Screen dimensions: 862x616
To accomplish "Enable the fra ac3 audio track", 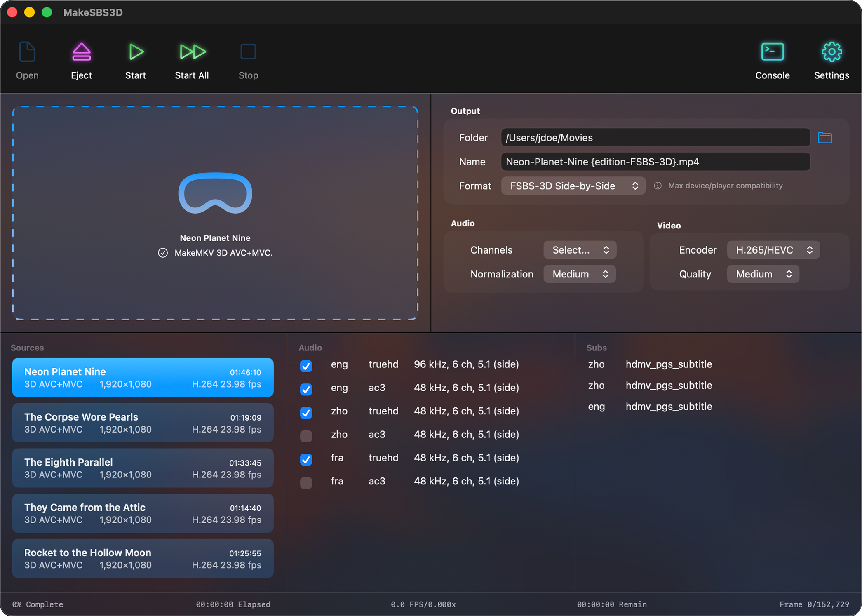I will tap(306, 483).
